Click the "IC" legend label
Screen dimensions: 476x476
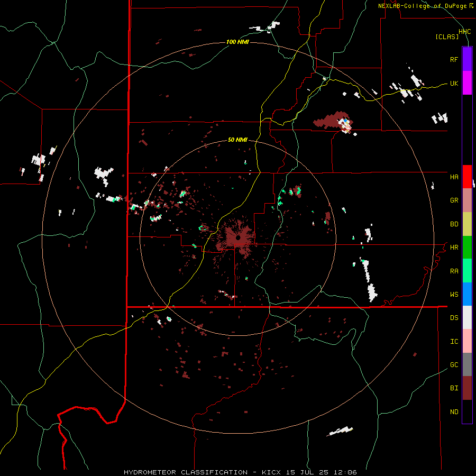tap(454, 341)
